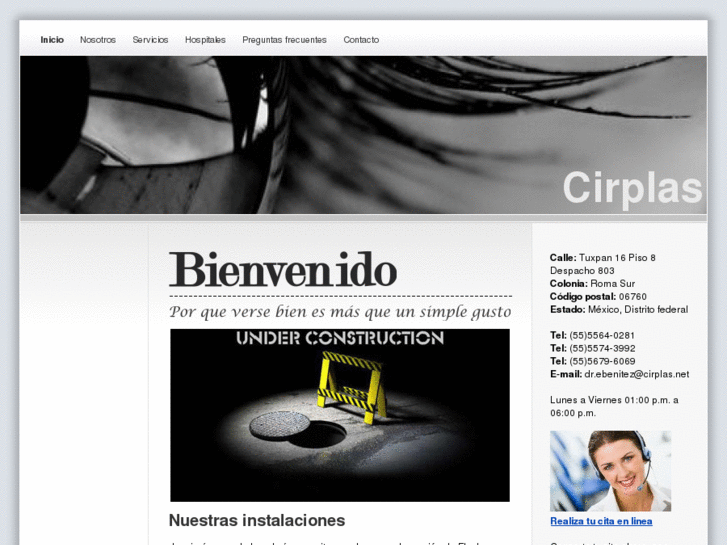
Task: Click the 'Calle: Tuxpan 16 Piso 8' address line
Action: click(x=603, y=258)
